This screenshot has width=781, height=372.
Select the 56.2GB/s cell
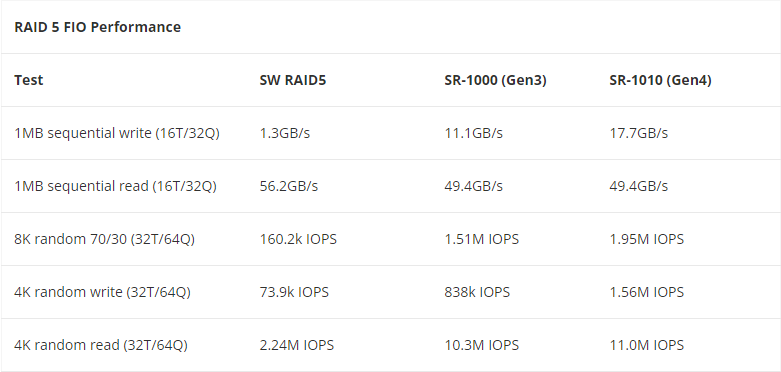point(288,186)
